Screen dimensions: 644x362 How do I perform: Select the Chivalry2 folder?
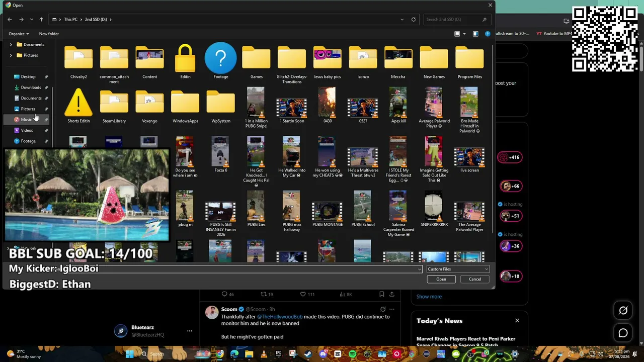click(78, 62)
